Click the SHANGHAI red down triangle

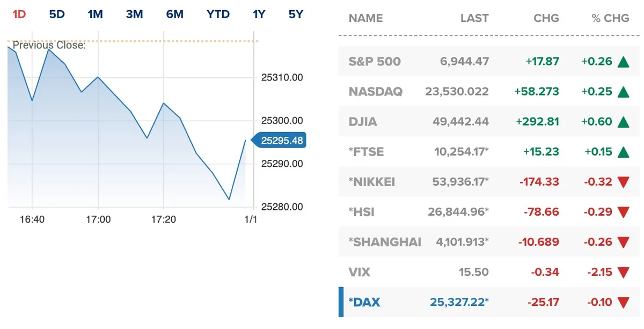[x=623, y=242]
